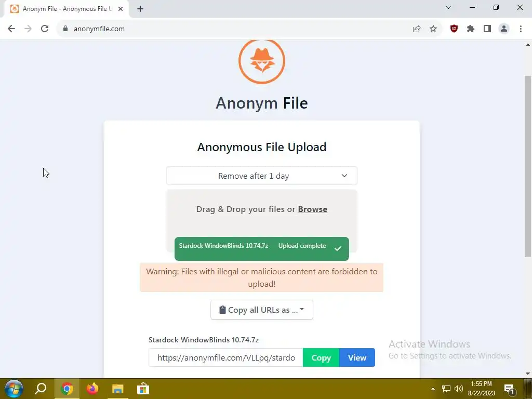Expand the 'Remove after 1 day' dropdown
Image resolution: width=532 pixels, height=399 pixels.
pyautogui.click(x=262, y=176)
